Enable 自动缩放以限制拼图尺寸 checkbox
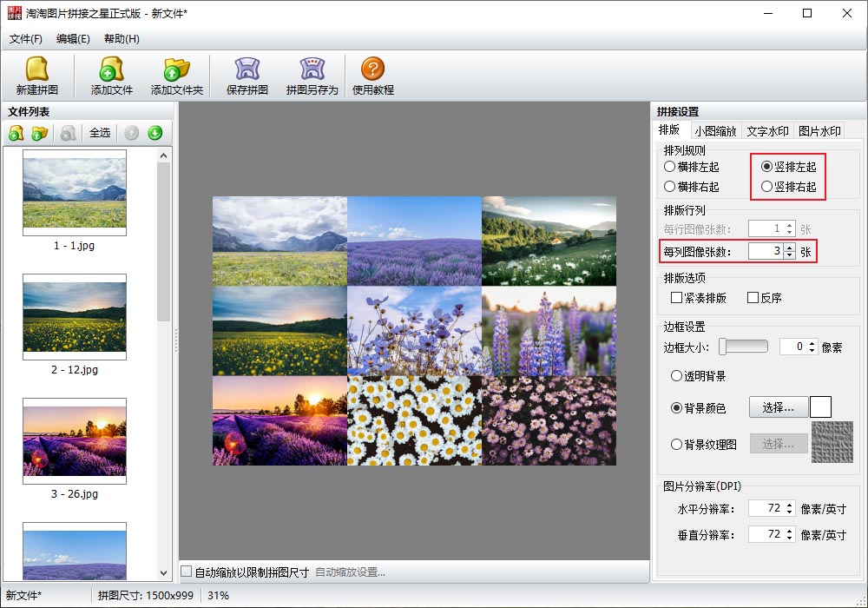This screenshot has height=608, width=868. point(187,572)
